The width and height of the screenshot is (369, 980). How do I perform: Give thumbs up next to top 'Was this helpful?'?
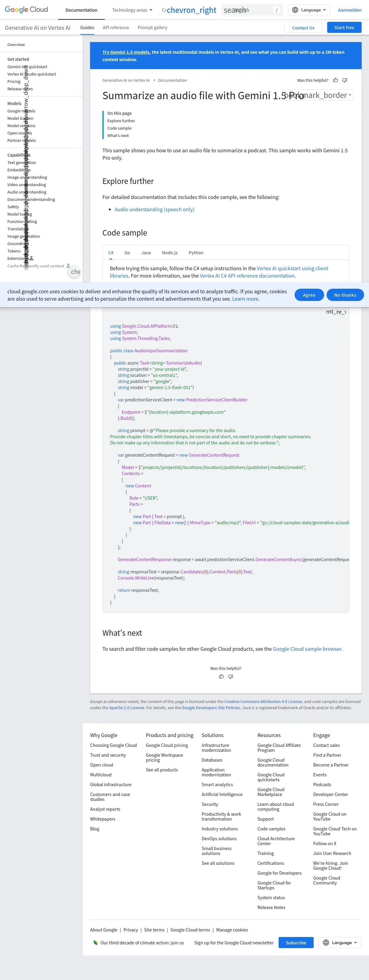(335, 80)
